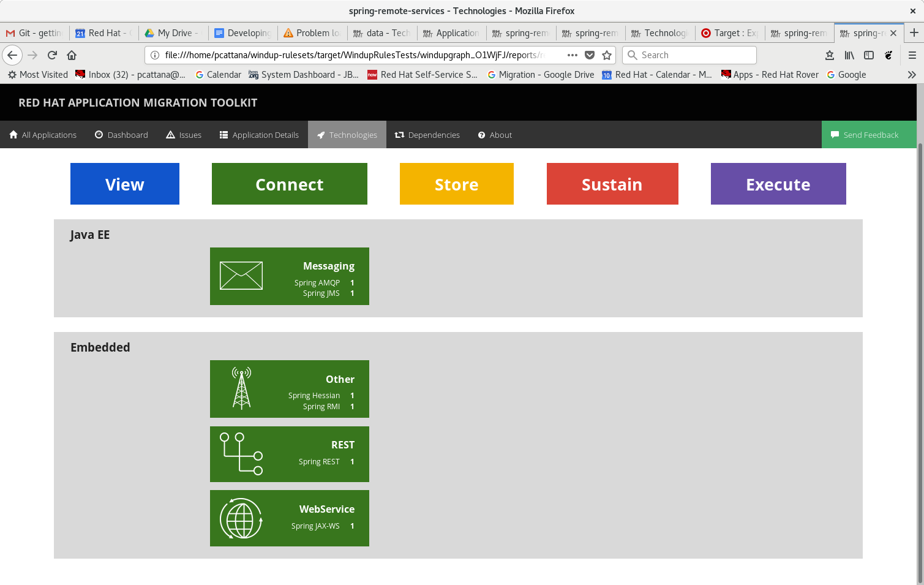Click the Send Feedback button
The image size is (924, 585).
click(869, 135)
